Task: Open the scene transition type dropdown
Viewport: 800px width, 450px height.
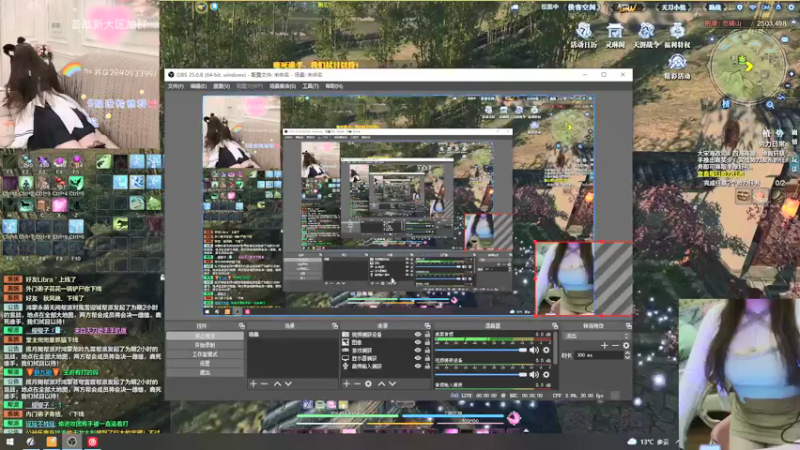Action: [x=596, y=336]
